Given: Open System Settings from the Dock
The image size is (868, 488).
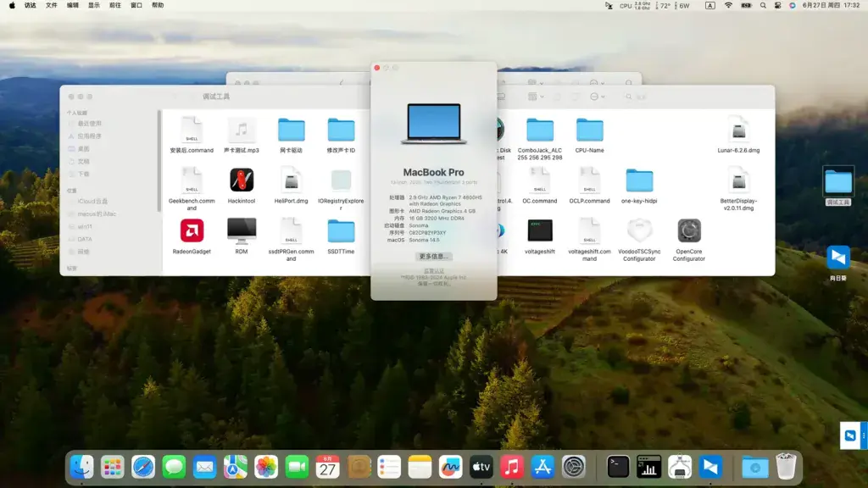Looking at the screenshot, I should click(x=574, y=468).
